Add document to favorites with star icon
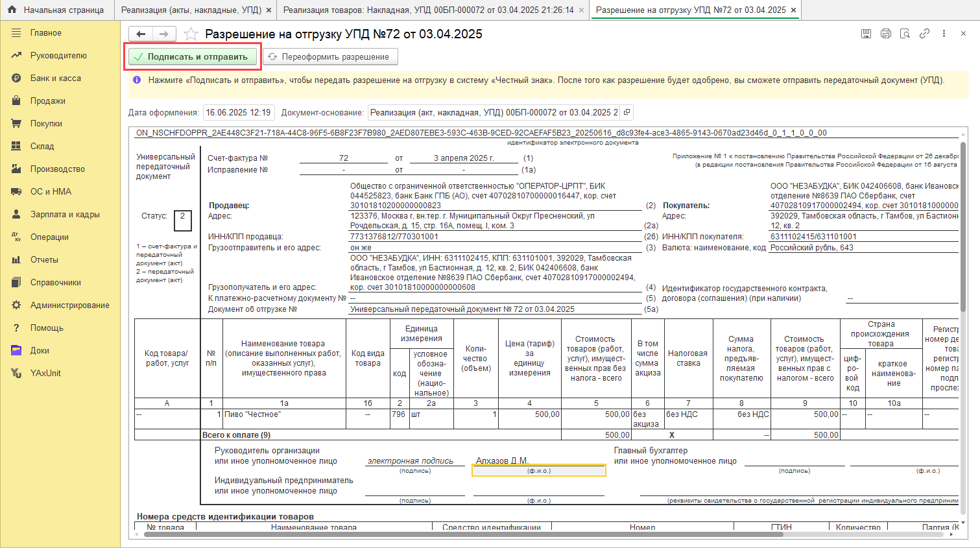 [191, 34]
